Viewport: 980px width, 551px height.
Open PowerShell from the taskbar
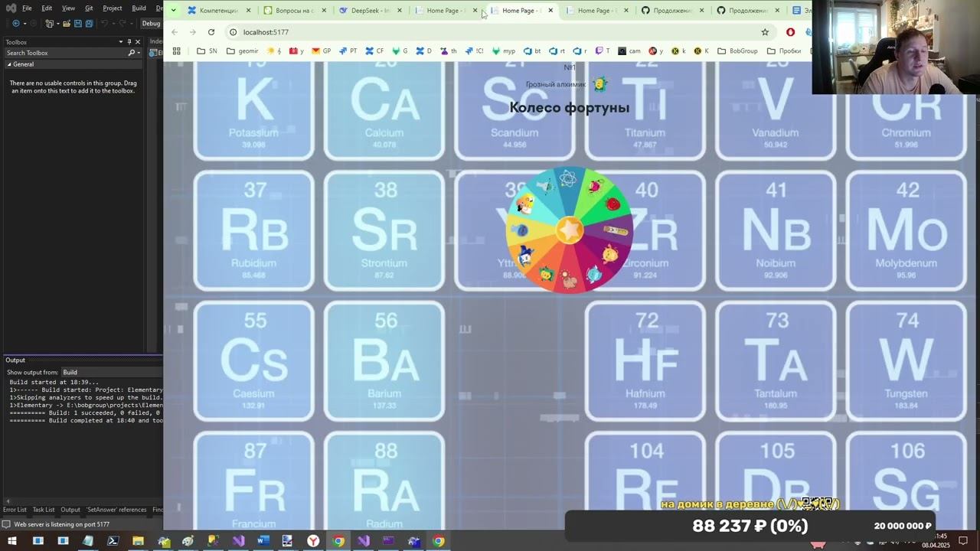click(x=113, y=541)
